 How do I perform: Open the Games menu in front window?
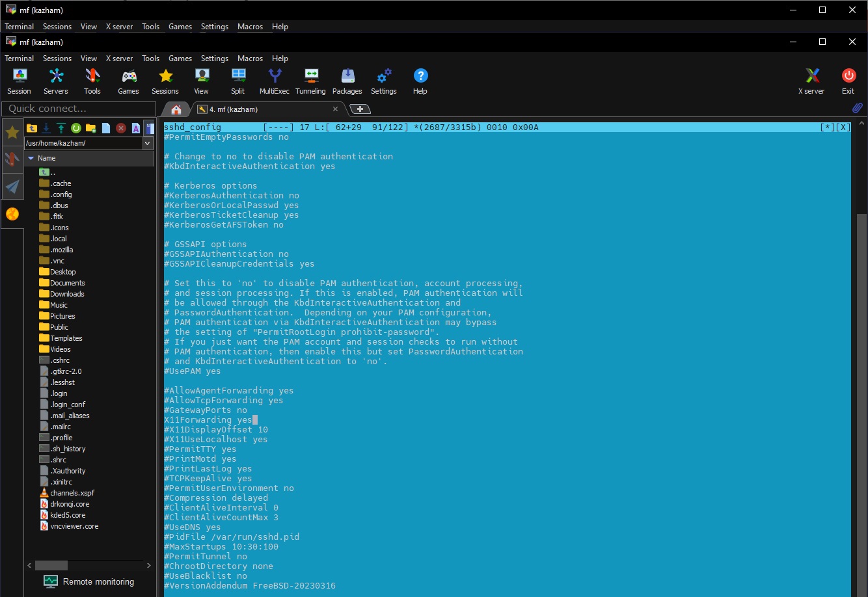point(180,59)
